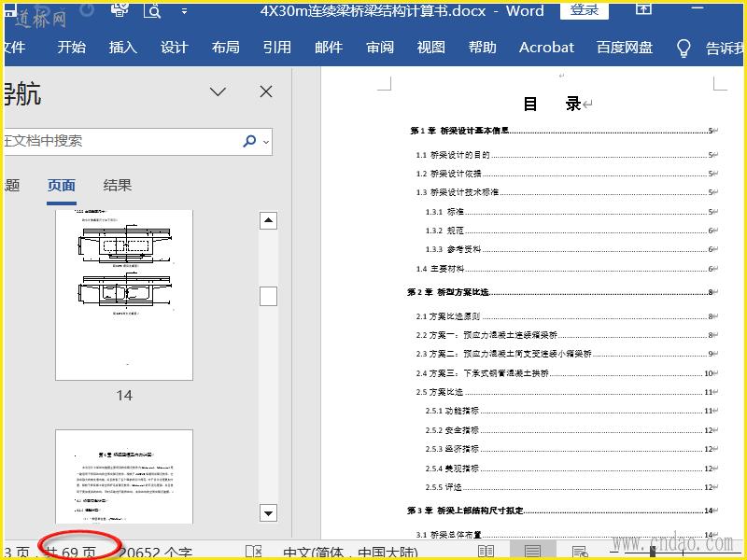This screenshot has width=747, height=560.
Task: Click TOC entry 2.2 方案一 预应力混凝土连续箱梁桥
Action: [x=567, y=335]
